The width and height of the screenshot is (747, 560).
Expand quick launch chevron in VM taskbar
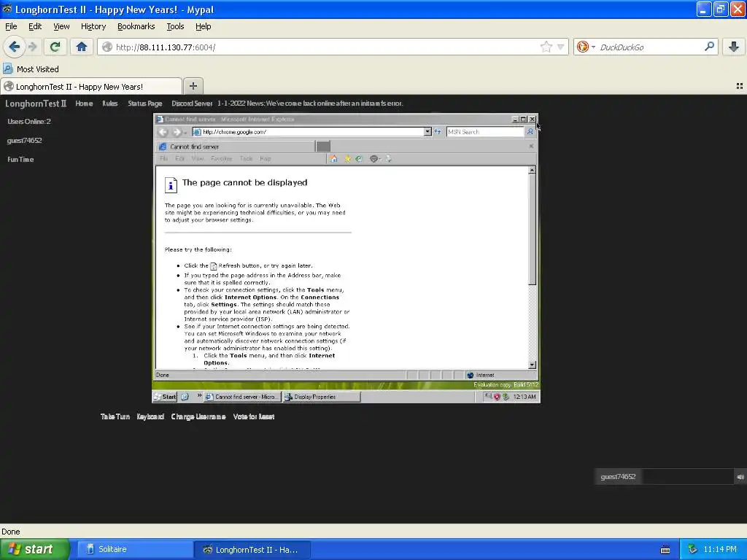pyautogui.click(x=199, y=396)
